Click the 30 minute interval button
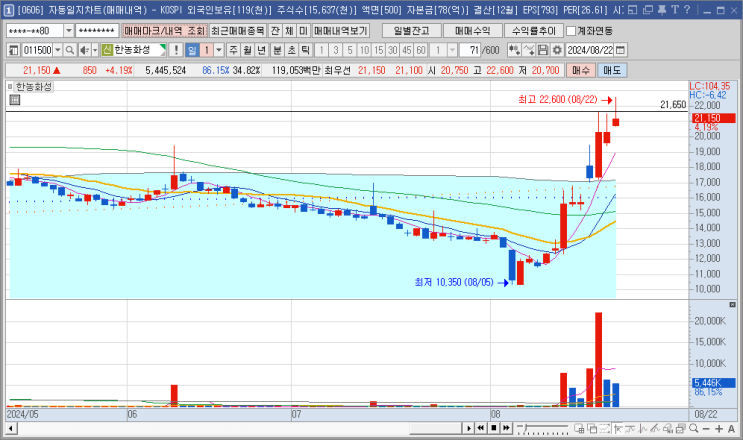 (392, 50)
